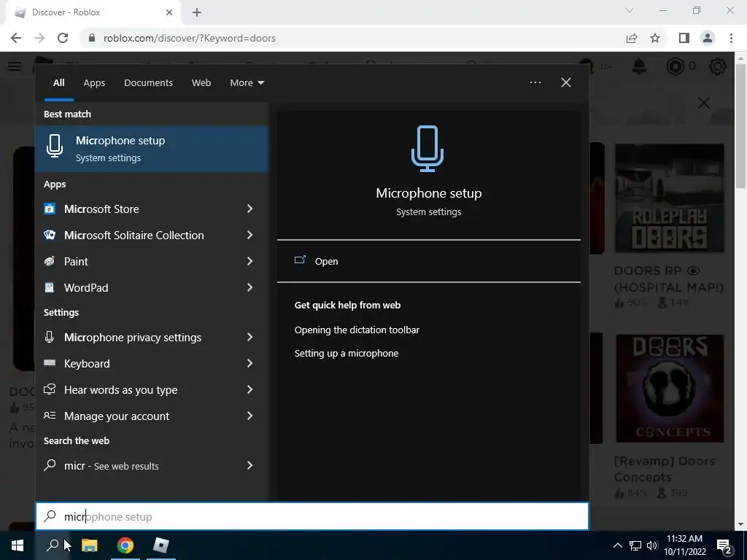This screenshot has width=747, height=560.
Task: Toggle the Chrome side panel icon
Action: pos(684,38)
